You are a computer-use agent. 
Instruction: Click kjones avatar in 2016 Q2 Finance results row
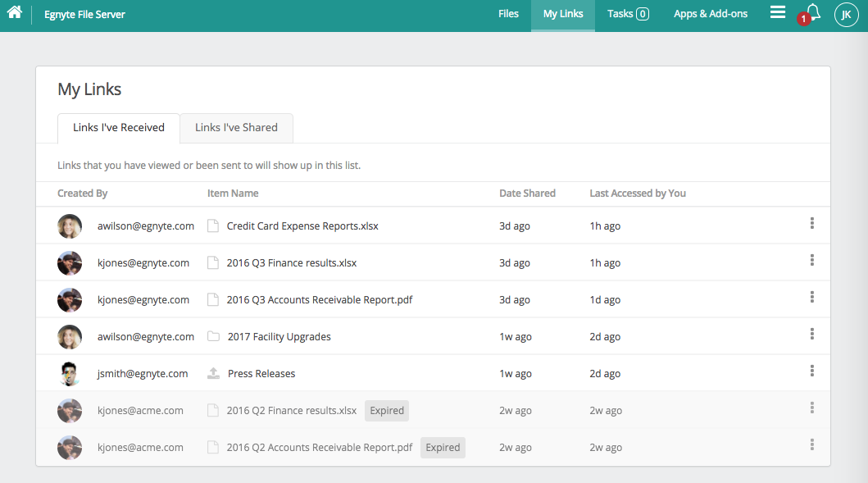tap(70, 411)
